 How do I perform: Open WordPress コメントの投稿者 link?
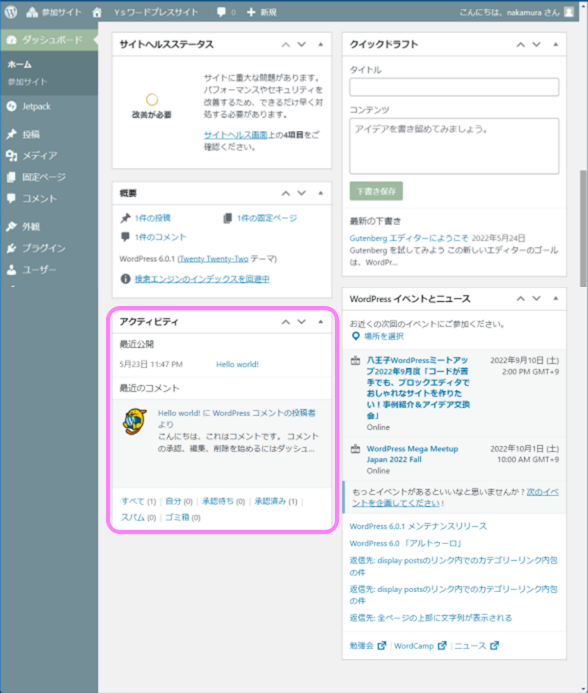tap(264, 413)
